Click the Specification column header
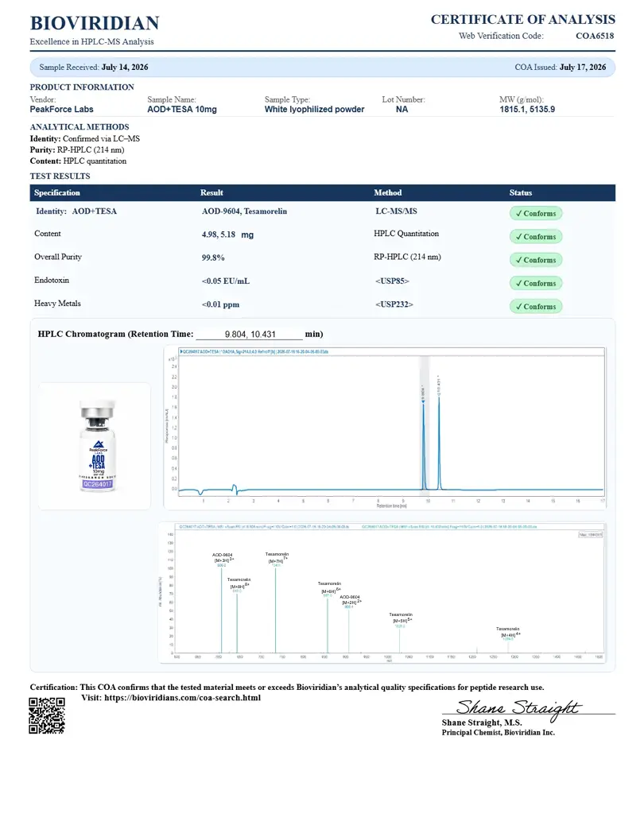Screen dimensions: 644x837 pos(57,192)
